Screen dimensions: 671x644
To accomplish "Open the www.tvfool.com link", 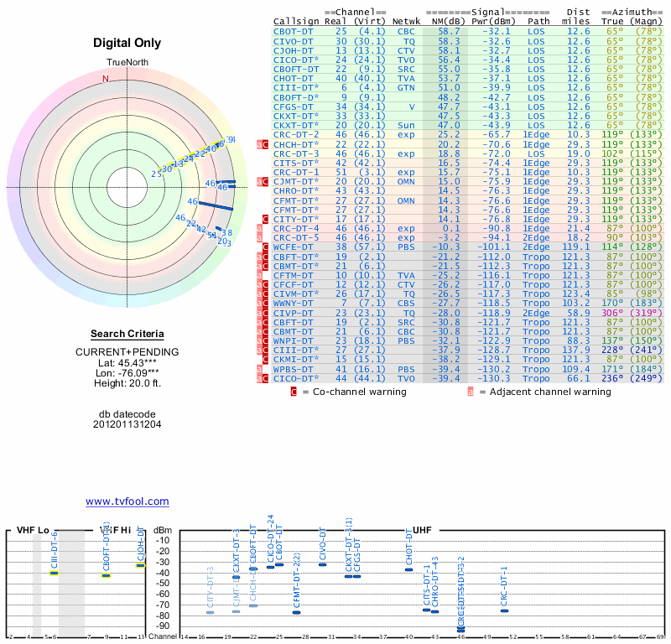I will (x=127, y=501).
